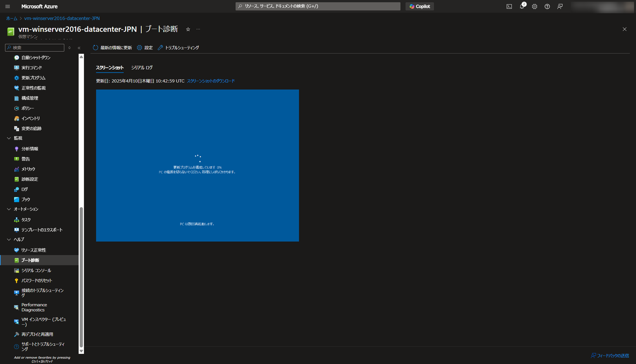636x364 pixels.
Task: Click 最新の情報に更新 refresh button
Action: point(112,48)
